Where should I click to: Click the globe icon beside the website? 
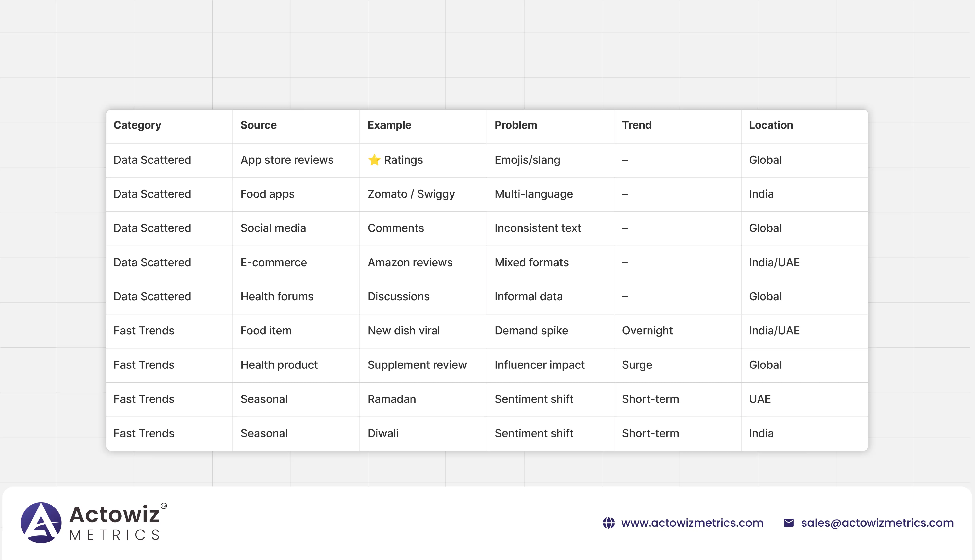(608, 523)
